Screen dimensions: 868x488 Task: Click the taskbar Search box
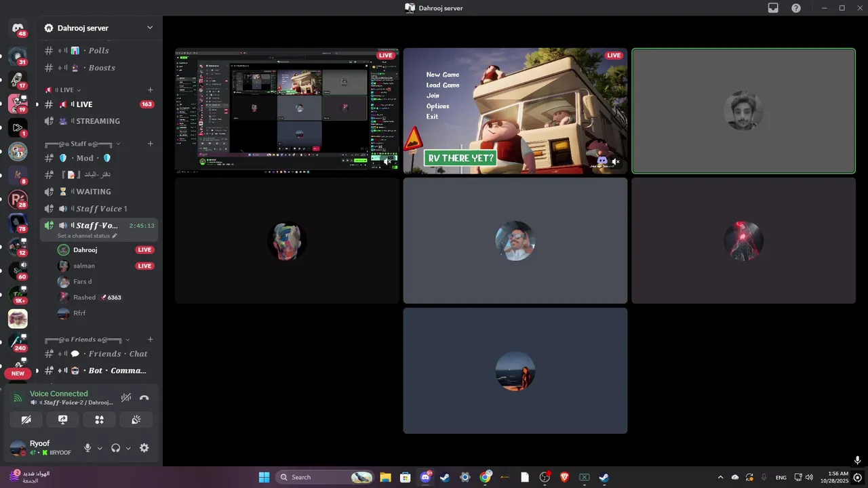click(325, 477)
